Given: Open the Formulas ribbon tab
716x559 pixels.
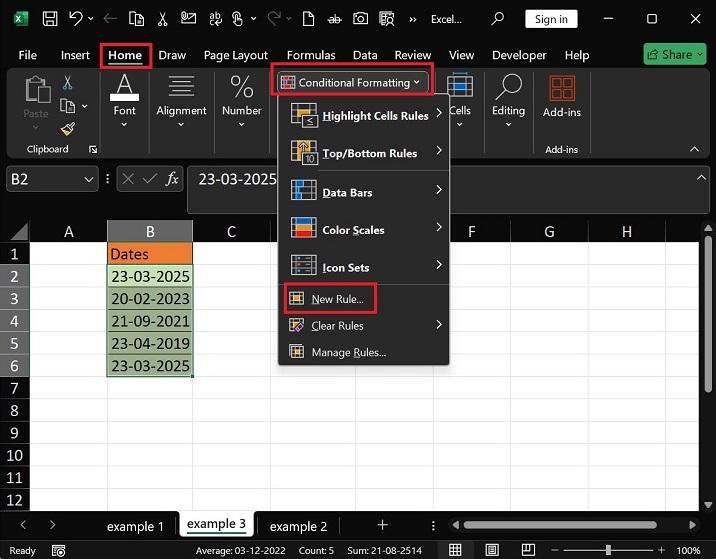Looking at the screenshot, I should (310, 55).
